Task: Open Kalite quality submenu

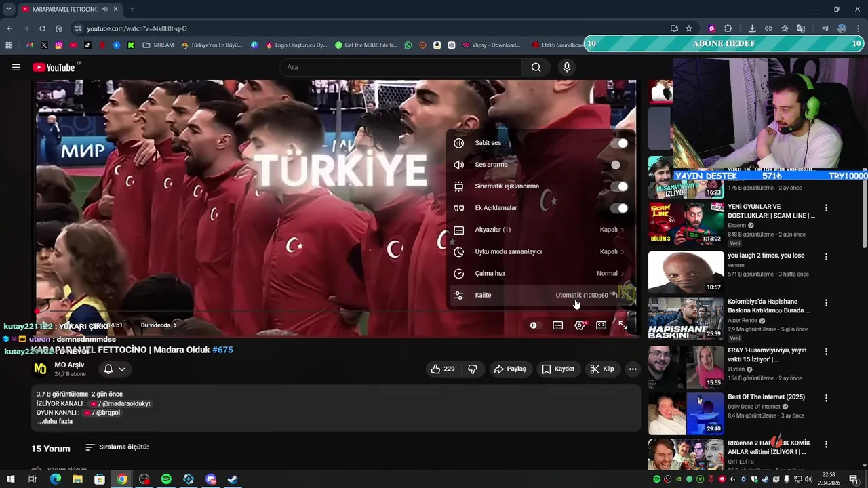Action: click(x=540, y=295)
